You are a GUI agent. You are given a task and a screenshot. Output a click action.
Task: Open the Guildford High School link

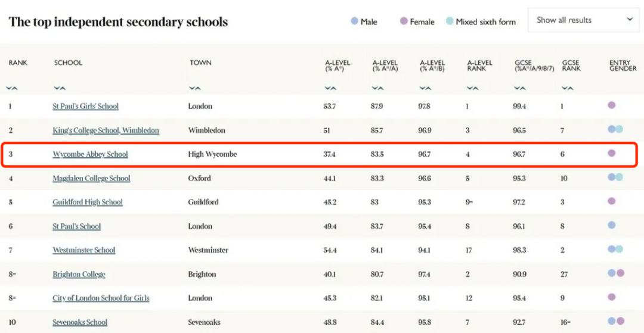point(88,202)
